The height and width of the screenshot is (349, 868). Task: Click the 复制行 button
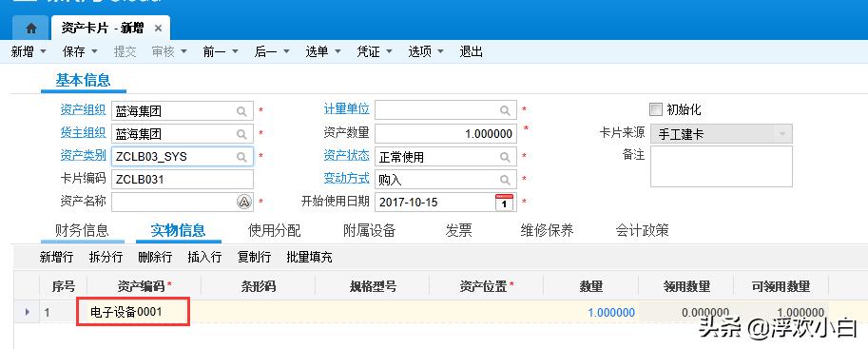pyautogui.click(x=254, y=257)
